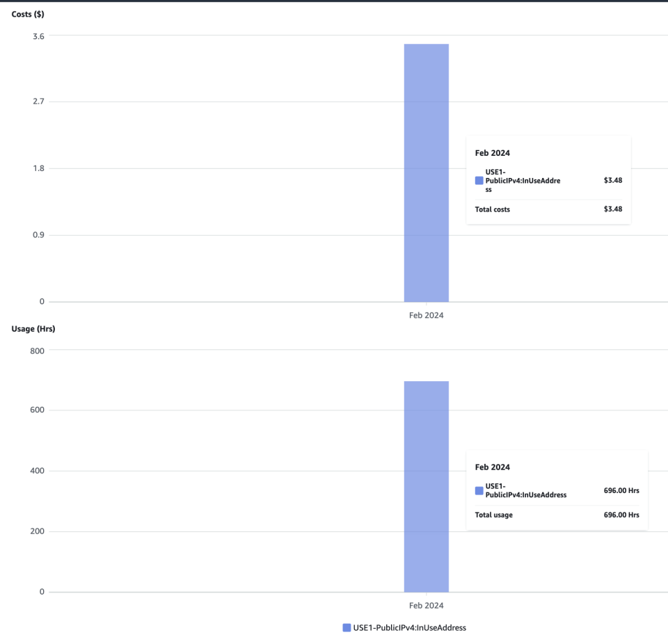Viewport: 668px width, 644px height.
Task: Click the Feb 2024 heading in the usage tooltip
Action: coord(493,467)
